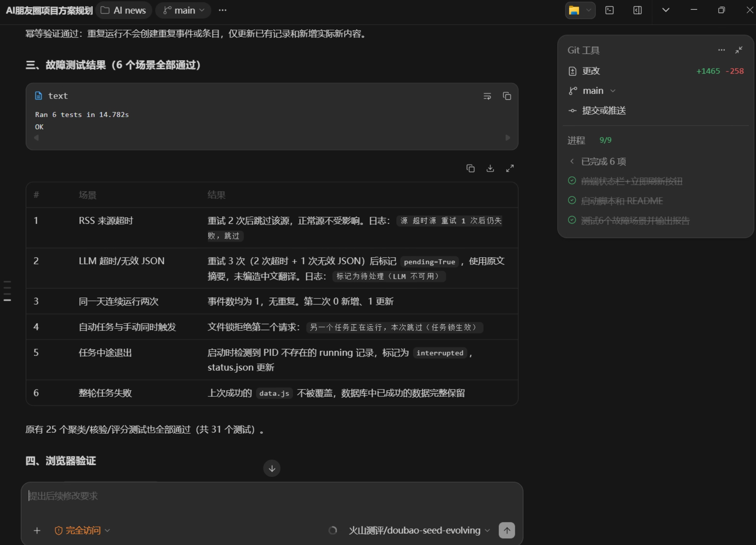The image size is (756, 545).
Task: Expand the results table to fullscreen
Action: [x=510, y=168]
